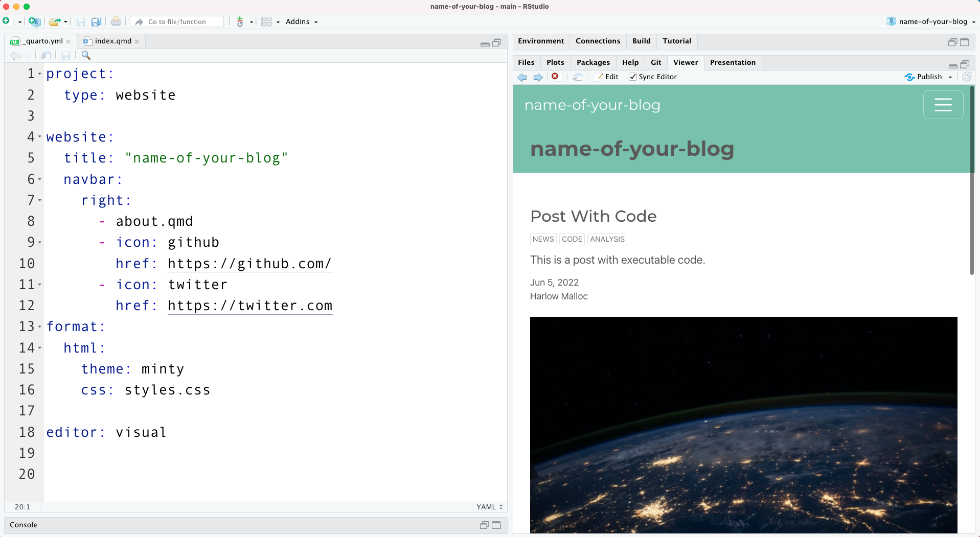Collapse the website: fold arrow on line 4
This screenshot has height=537, width=980.
(x=40, y=137)
